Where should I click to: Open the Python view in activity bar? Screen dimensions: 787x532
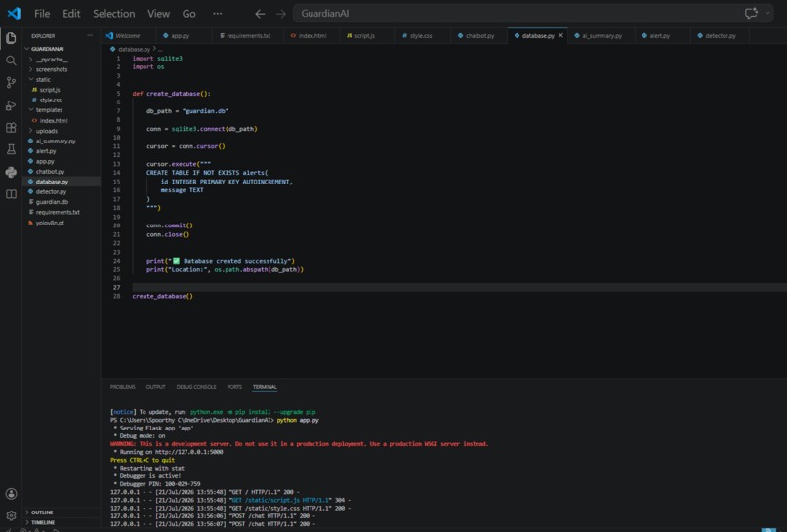tap(11, 172)
